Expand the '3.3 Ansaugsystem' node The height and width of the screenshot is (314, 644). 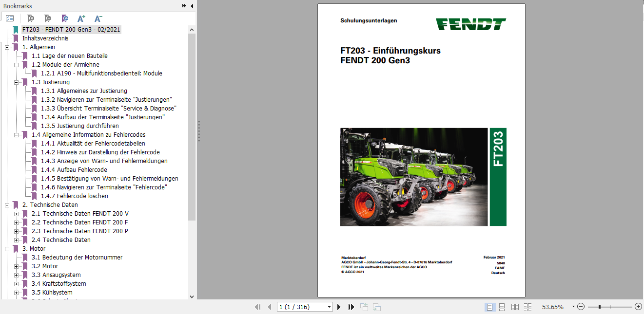(x=16, y=275)
